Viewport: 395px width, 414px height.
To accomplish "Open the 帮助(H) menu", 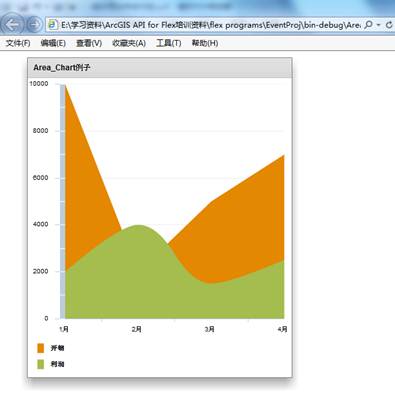I will 205,43.
